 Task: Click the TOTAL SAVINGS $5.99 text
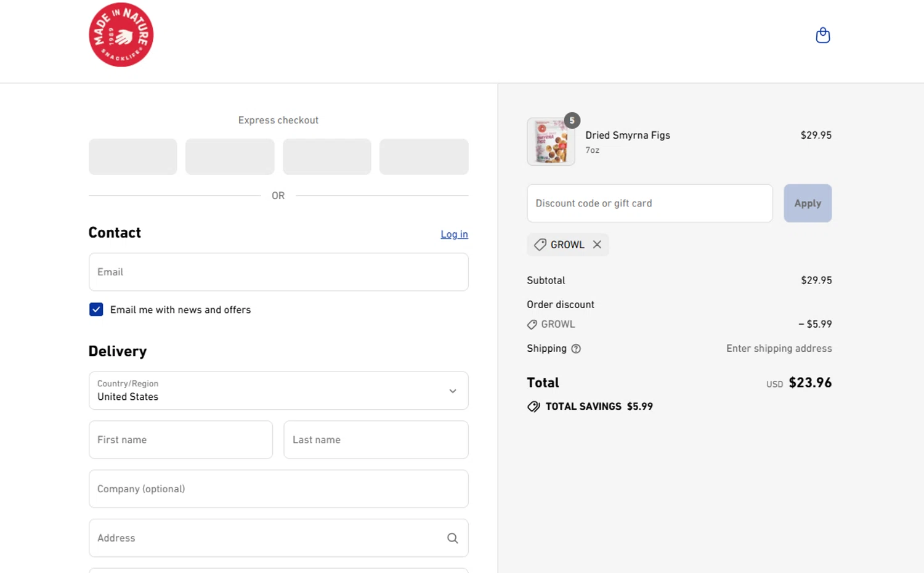click(599, 407)
